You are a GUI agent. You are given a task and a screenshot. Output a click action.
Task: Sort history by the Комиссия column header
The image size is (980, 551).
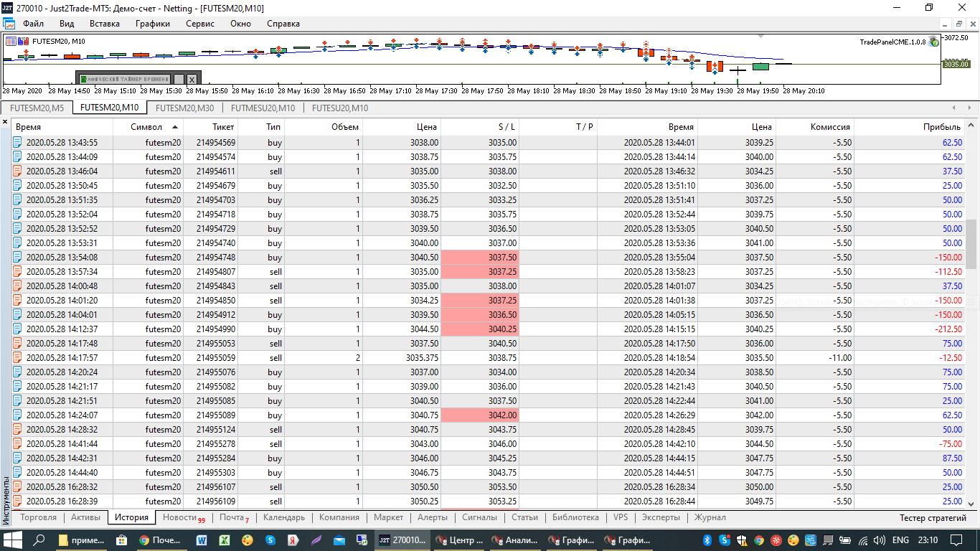[x=815, y=126]
